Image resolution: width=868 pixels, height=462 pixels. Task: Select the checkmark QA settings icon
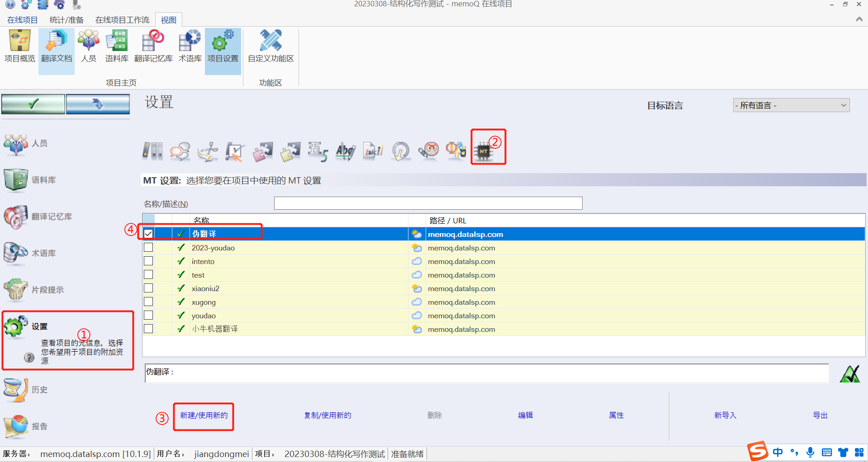pyautogui.click(x=235, y=151)
